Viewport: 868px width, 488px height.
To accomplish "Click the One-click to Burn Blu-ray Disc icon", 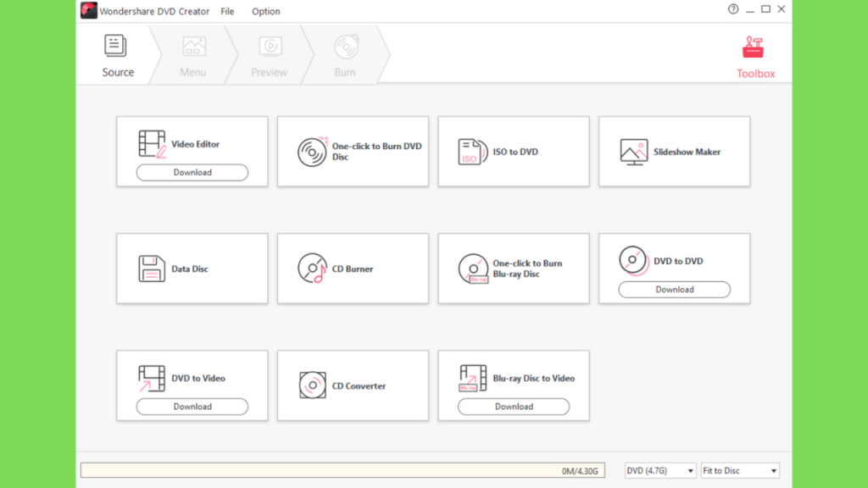I will (x=473, y=269).
